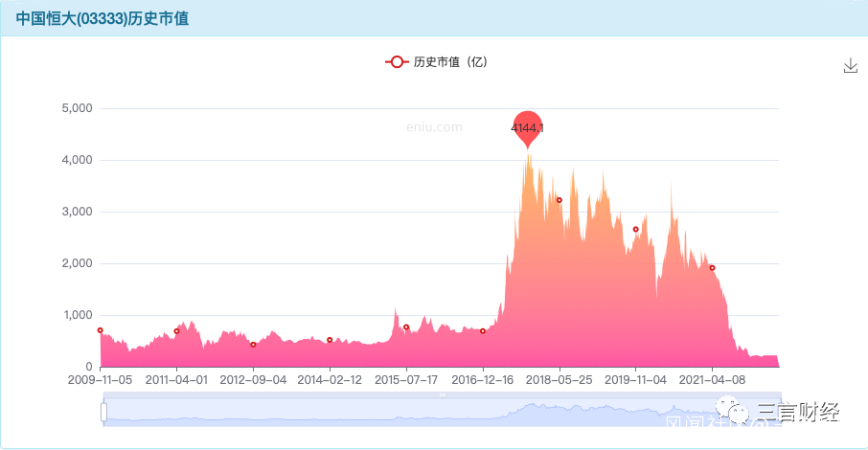Click the data point at 2021-04-08
Image resolution: width=868 pixels, height=450 pixels.
(x=713, y=268)
